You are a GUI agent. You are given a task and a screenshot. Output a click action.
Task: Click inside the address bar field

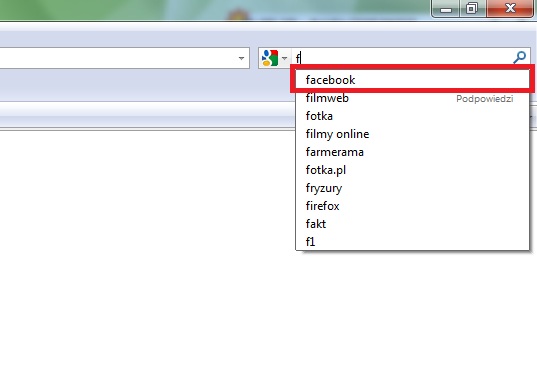click(x=116, y=58)
